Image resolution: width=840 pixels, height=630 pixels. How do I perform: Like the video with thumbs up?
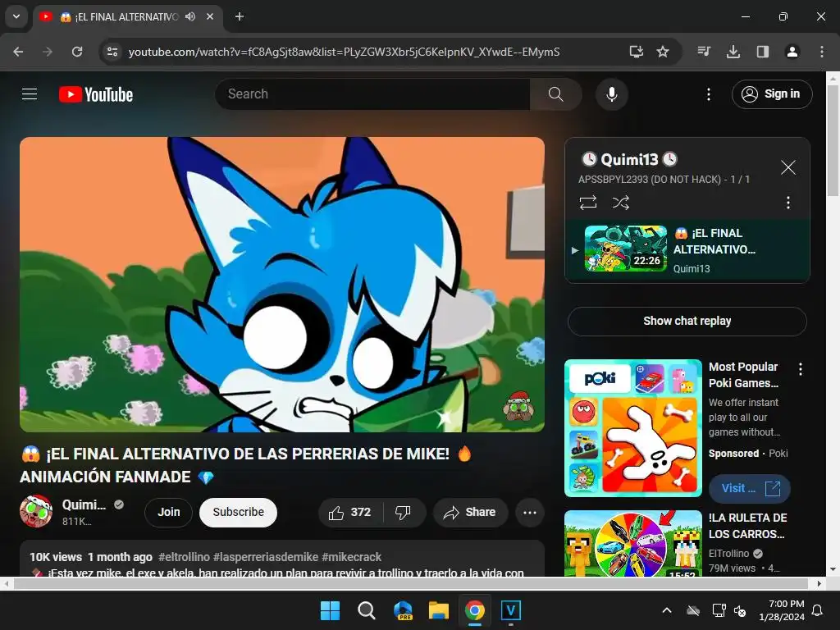[x=350, y=513]
